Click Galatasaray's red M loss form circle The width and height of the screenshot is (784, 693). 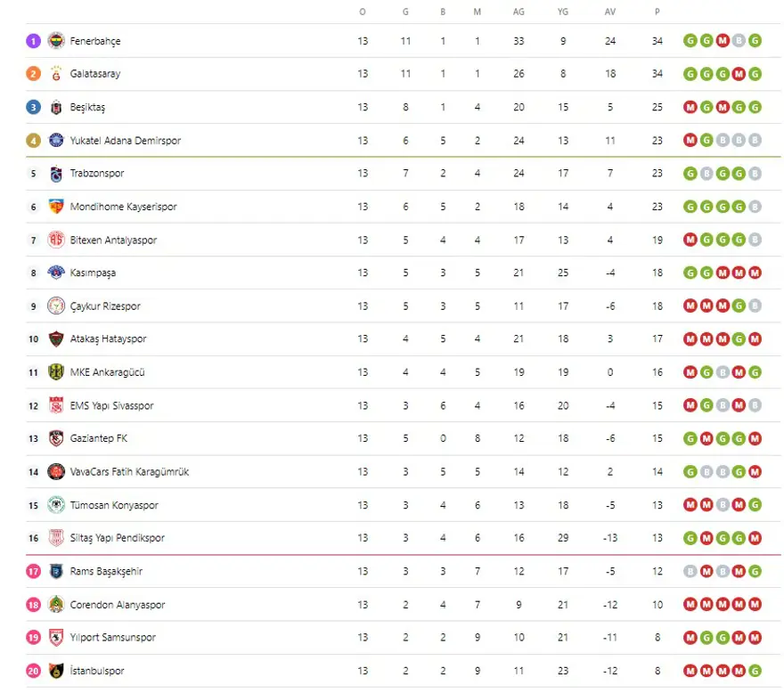(x=739, y=74)
